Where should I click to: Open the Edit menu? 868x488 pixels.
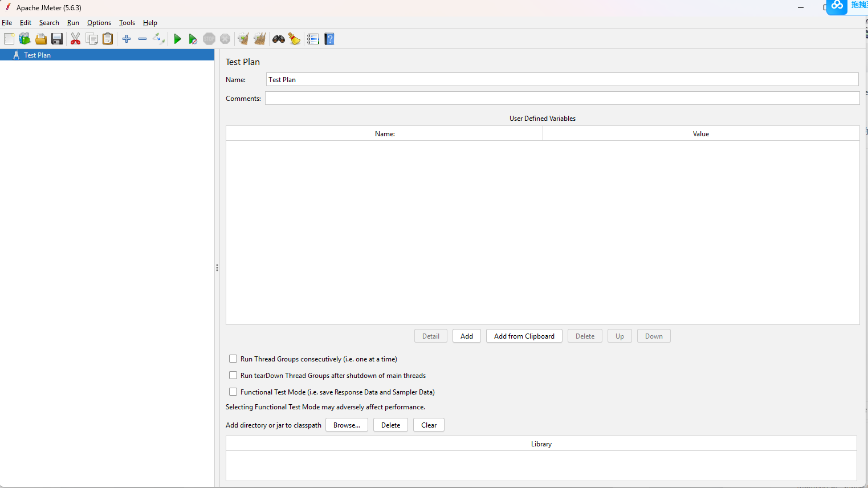[x=26, y=23]
